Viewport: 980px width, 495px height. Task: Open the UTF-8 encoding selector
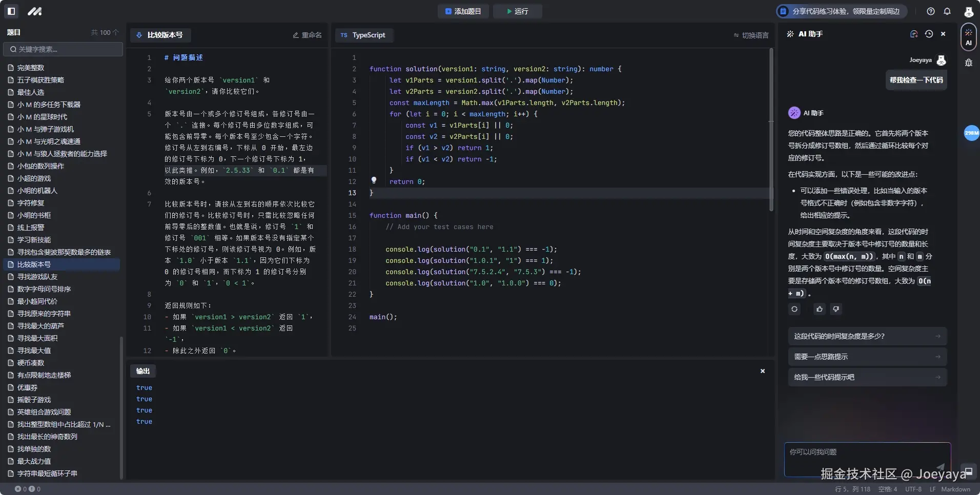[913, 489]
